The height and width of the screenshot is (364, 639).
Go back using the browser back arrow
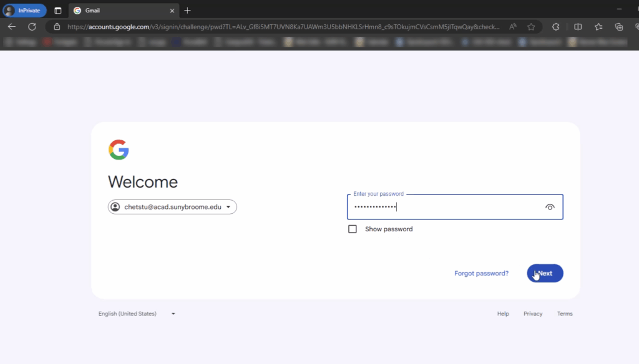coord(12,27)
